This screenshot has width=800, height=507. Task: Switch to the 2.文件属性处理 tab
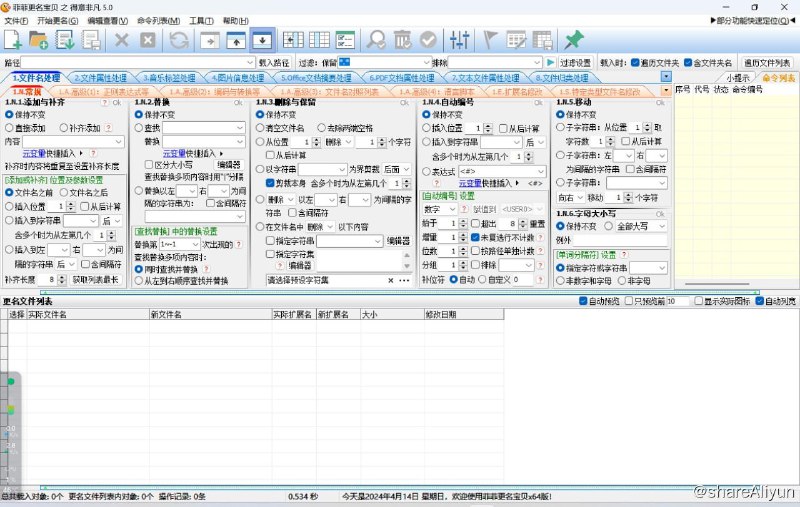tap(102, 77)
